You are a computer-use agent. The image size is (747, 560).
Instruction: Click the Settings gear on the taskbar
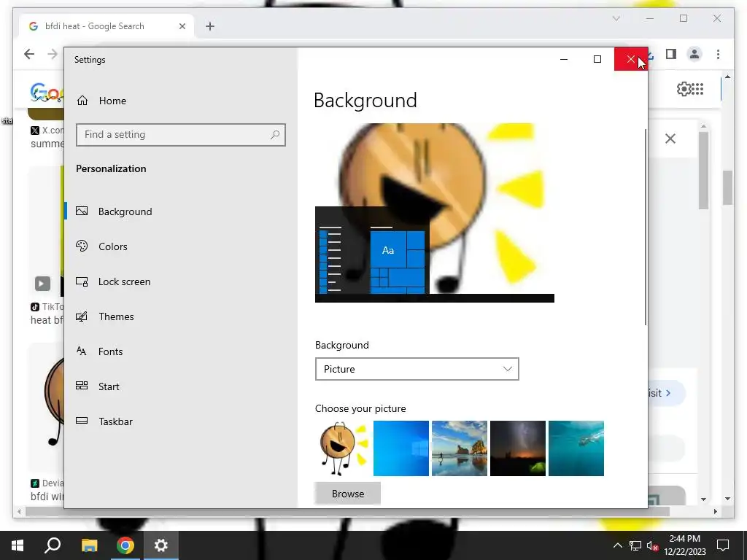pyautogui.click(x=161, y=545)
